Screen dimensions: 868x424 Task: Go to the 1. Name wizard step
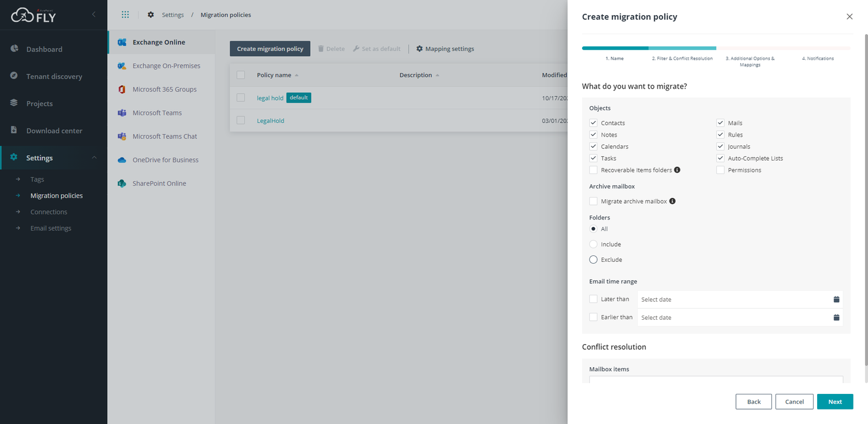pos(615,58)
